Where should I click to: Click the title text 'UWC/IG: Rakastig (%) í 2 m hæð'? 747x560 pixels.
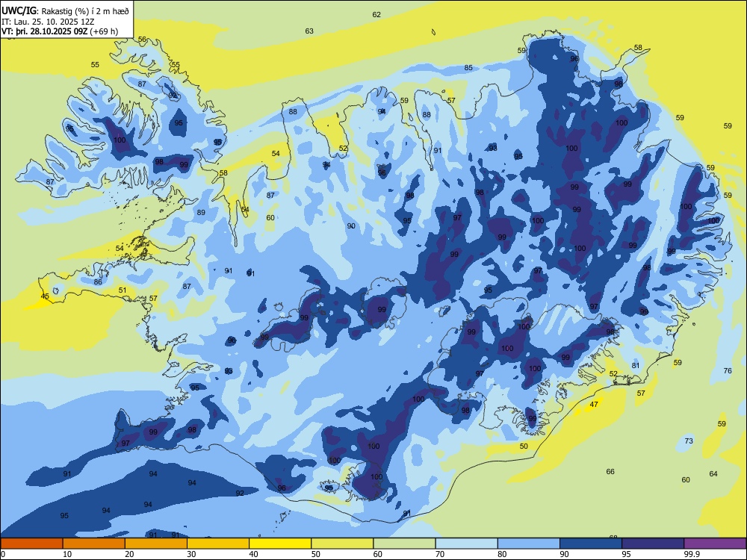click(65, 11)
